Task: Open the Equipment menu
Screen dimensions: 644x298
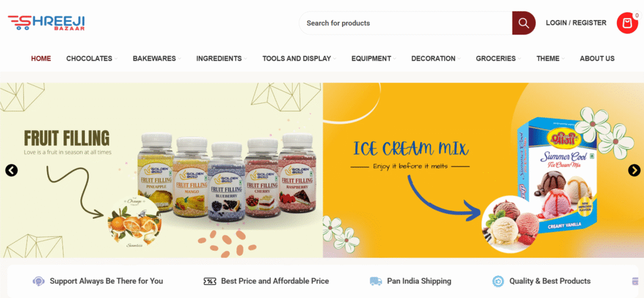Action: [374, 58]
